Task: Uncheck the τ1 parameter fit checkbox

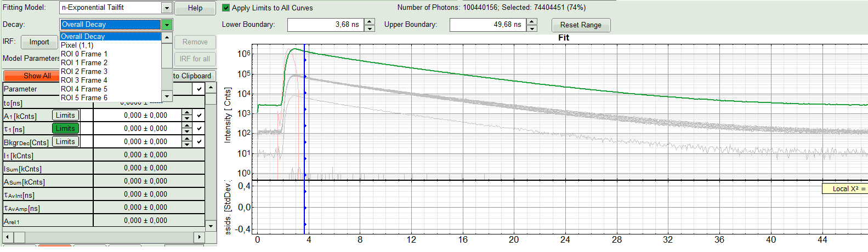Action: point(199,129)
